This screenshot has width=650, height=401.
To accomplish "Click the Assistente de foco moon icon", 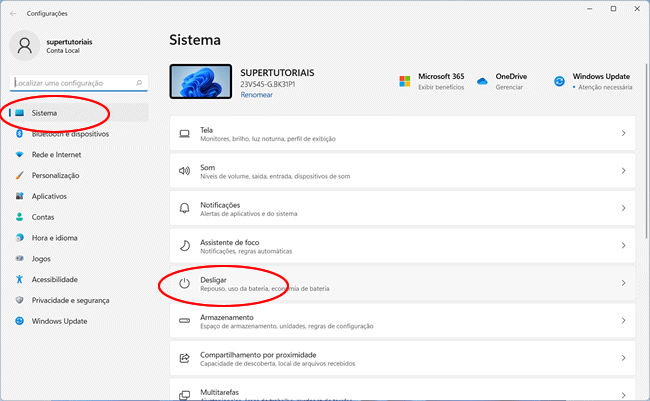I will pos(184,246).
